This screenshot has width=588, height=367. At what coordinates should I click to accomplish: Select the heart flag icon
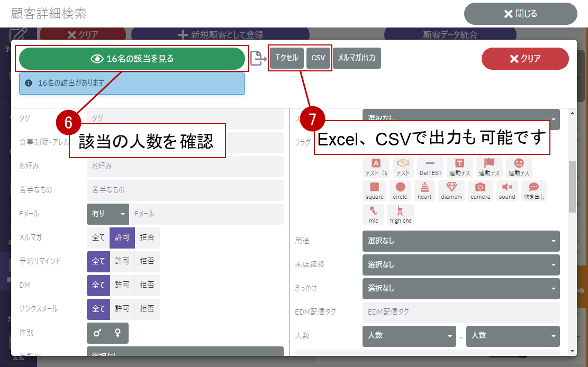coord(424,190)
